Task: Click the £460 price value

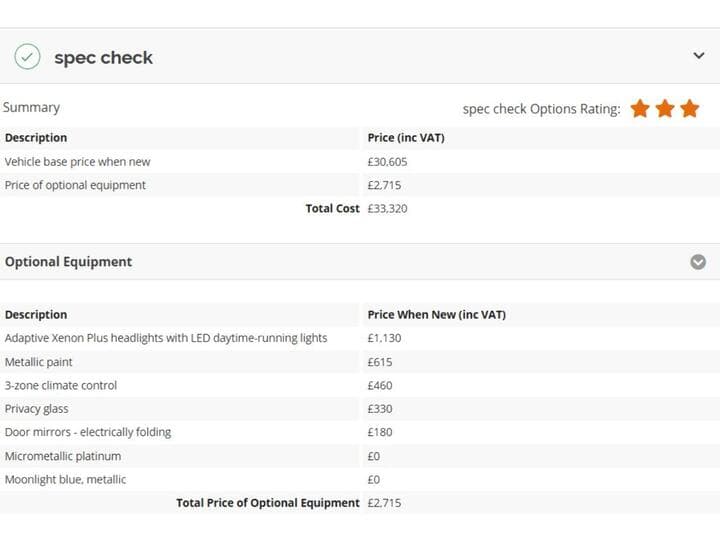Action: click(x=380, y=385)
